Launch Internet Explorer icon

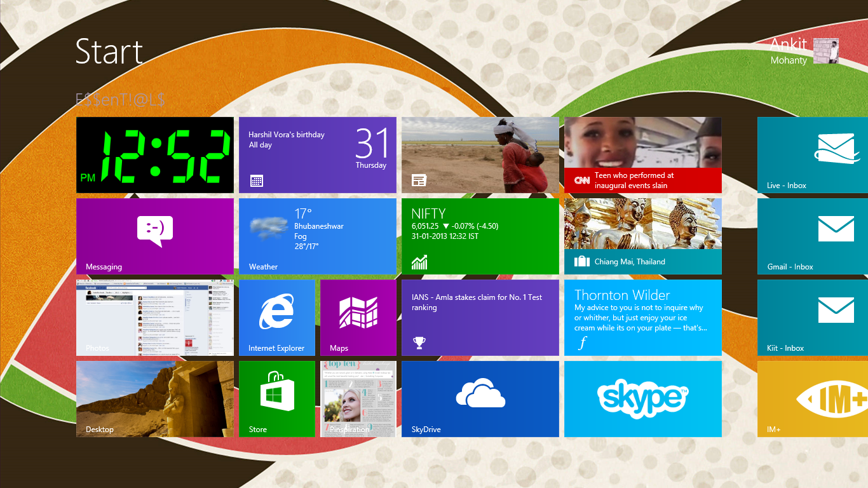coord(276,311)
